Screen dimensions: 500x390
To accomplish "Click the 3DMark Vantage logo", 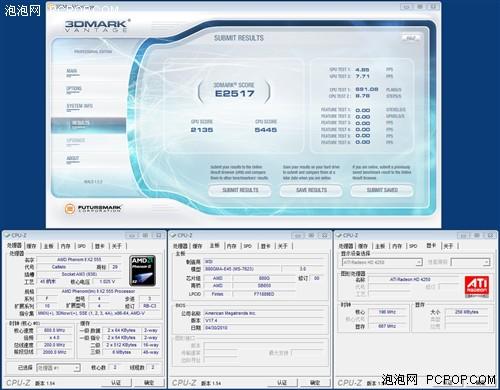I will (x=97, y=25).
